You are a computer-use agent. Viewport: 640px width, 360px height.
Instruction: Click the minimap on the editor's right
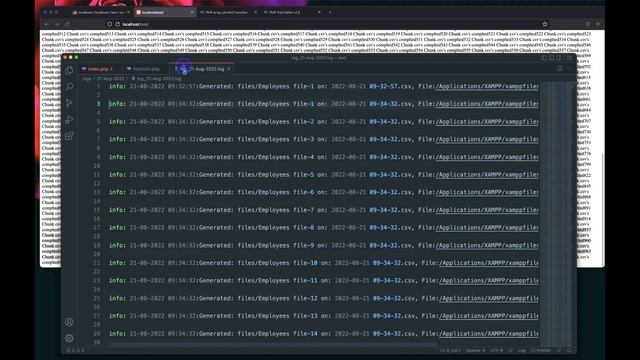556,212
